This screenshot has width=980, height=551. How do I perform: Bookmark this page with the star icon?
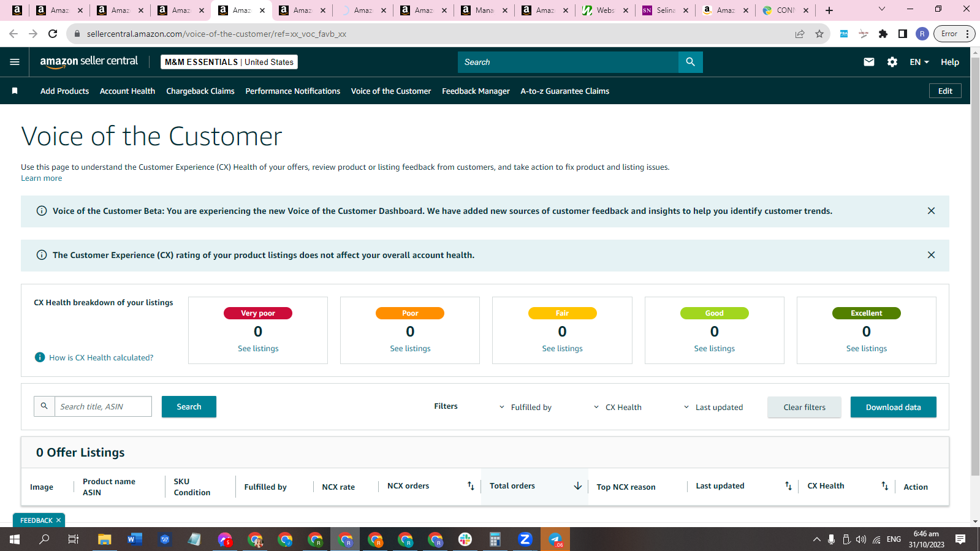point(819,34)
